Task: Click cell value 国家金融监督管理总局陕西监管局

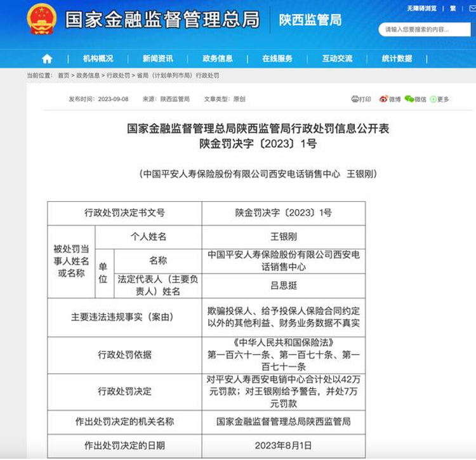Action: pos(283,422)
